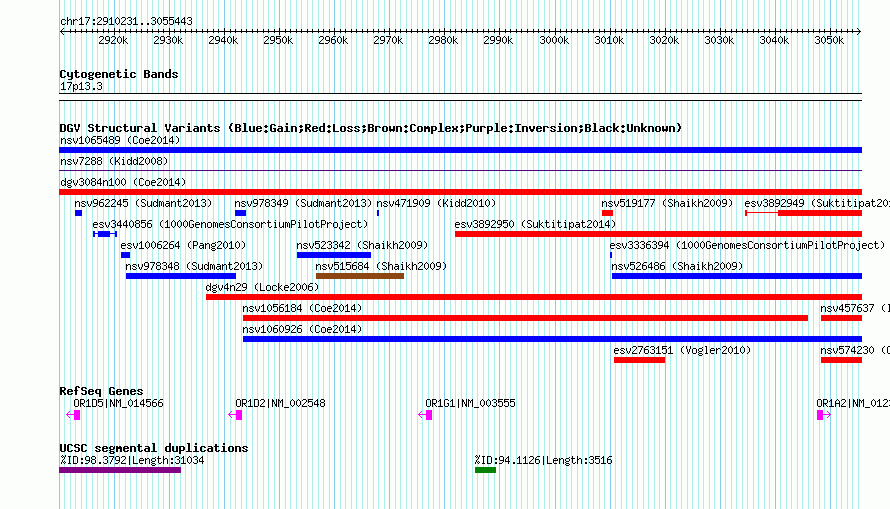Click the esv3336394 tiny blue variant mark

coord(611,255)
